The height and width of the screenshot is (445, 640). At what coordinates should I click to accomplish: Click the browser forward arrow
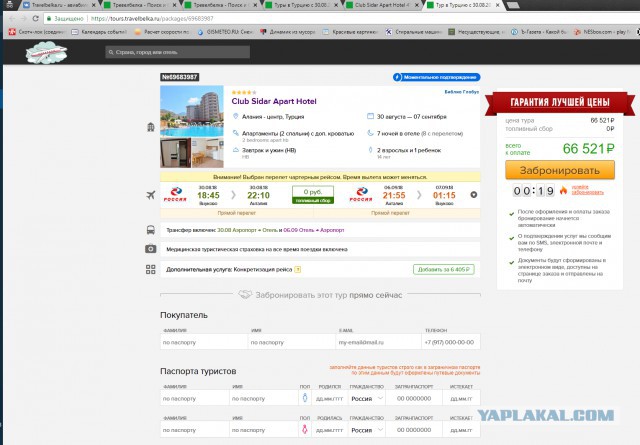tap(23, 18)
